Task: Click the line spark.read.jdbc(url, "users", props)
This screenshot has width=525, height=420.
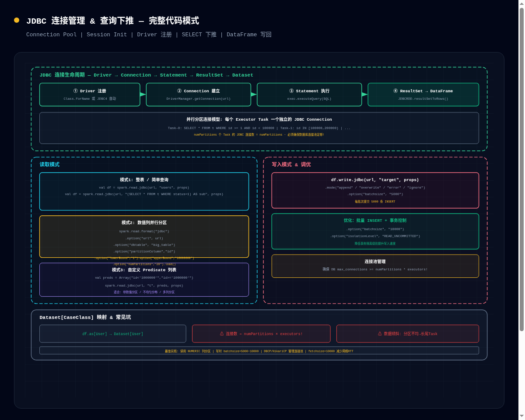Action: [x=144, y=188]
